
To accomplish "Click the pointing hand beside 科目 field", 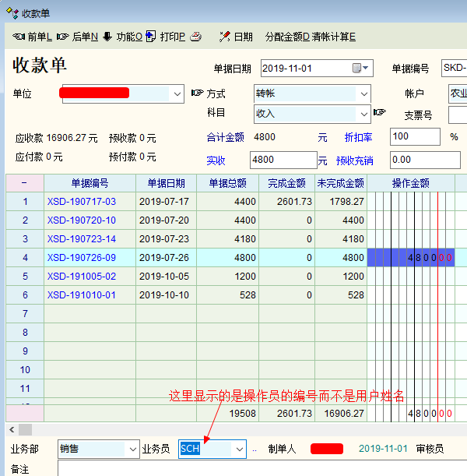I will click(379, 113).
